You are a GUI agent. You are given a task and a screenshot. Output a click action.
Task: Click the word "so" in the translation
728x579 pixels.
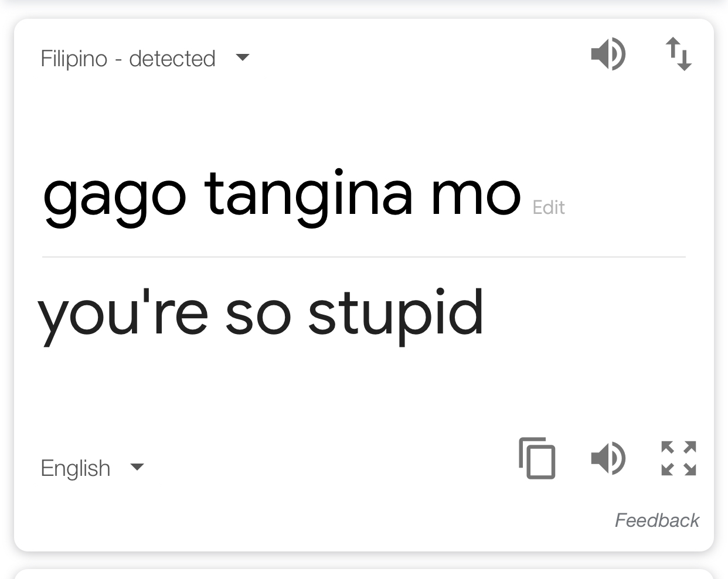[258, 317]
